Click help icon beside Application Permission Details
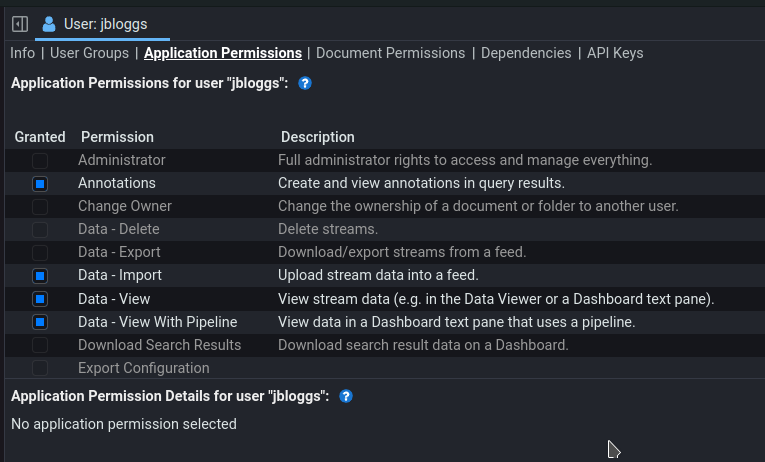765x462 pixels. coord(346,396)
